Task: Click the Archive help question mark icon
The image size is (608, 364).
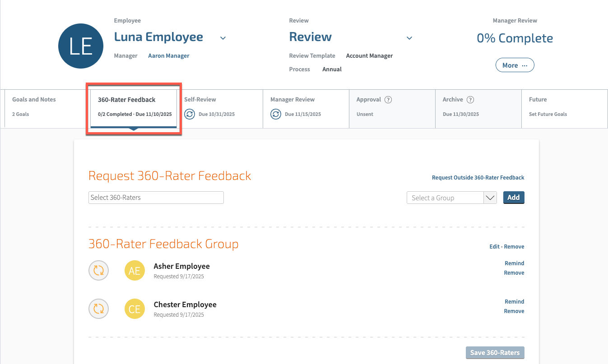Action: [470, 100]
